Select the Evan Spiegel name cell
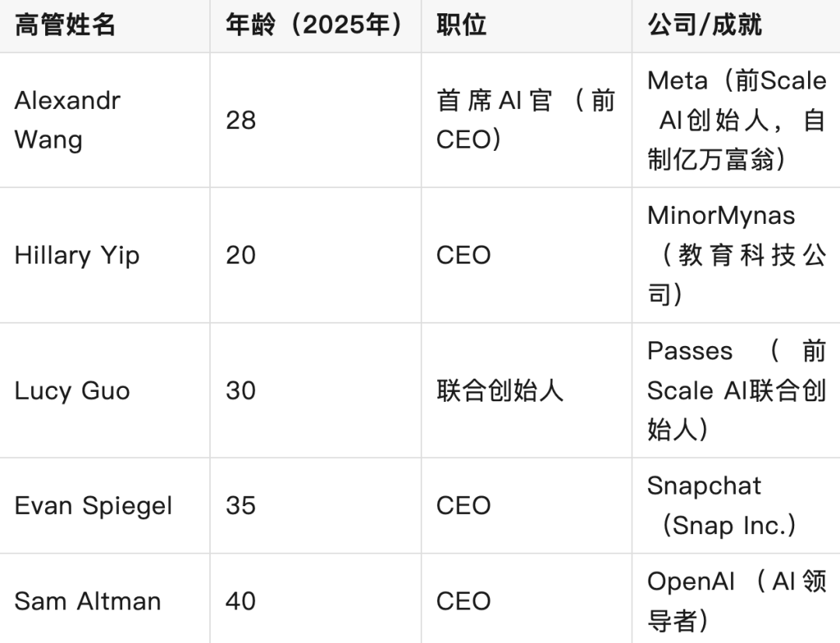The width and height of the screenshot is (840, 643). 93,505
